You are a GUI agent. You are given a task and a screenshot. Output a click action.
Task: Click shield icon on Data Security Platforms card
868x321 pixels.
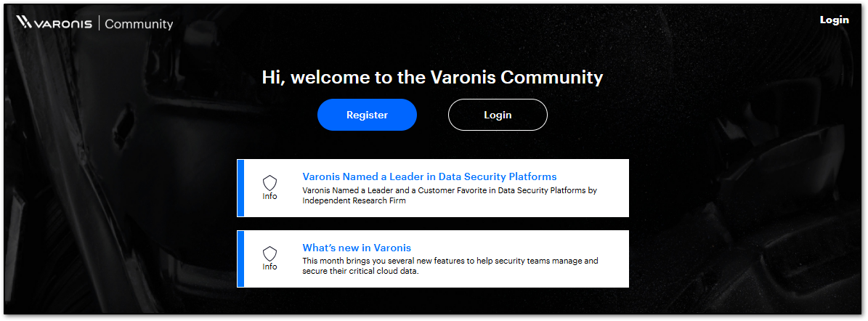[270, 182]
